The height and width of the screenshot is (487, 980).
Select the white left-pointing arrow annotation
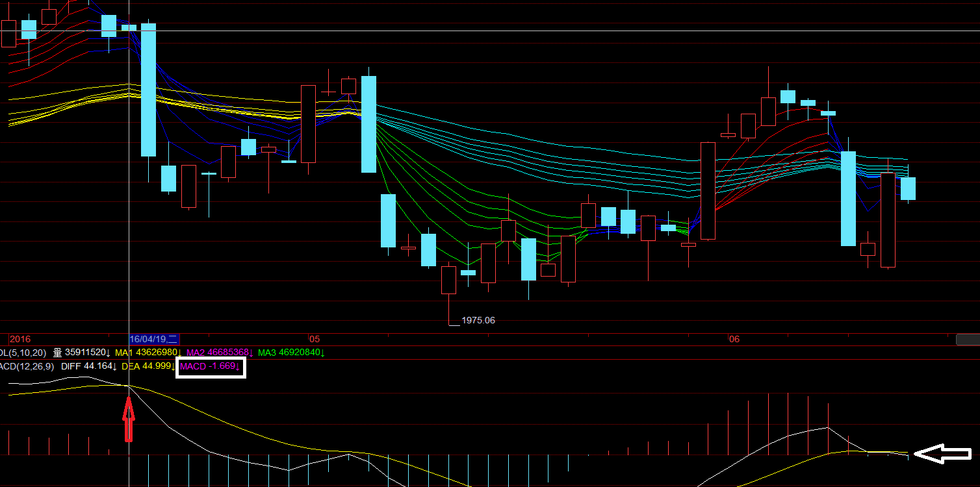(942, 454)
